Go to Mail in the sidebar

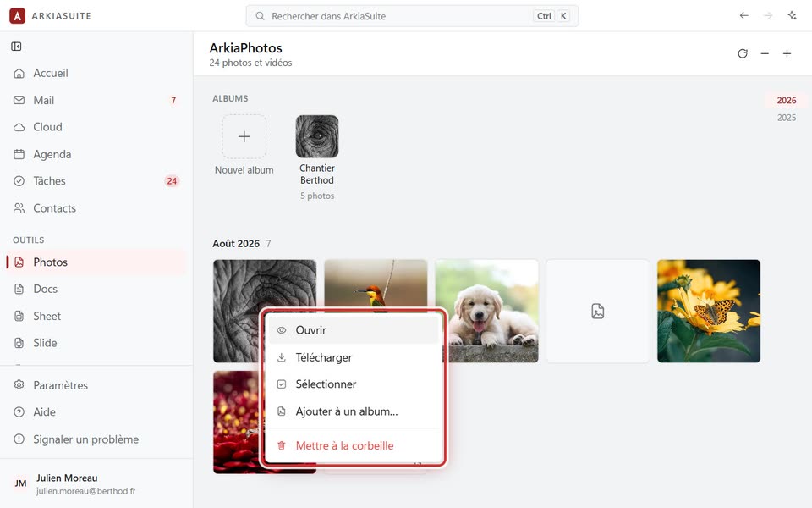(x=96, y=100)
